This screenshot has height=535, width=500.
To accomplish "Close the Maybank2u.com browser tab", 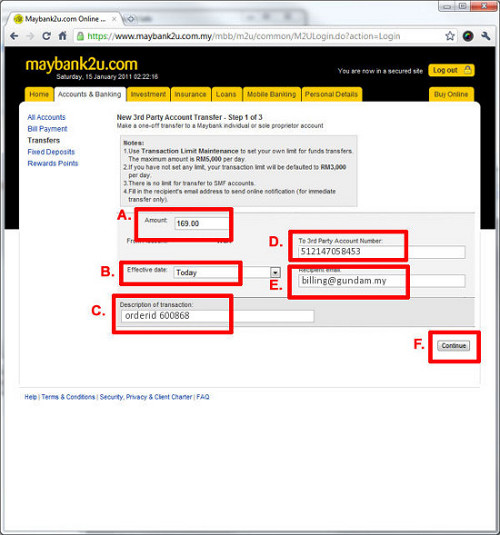I will pos(114,19).
